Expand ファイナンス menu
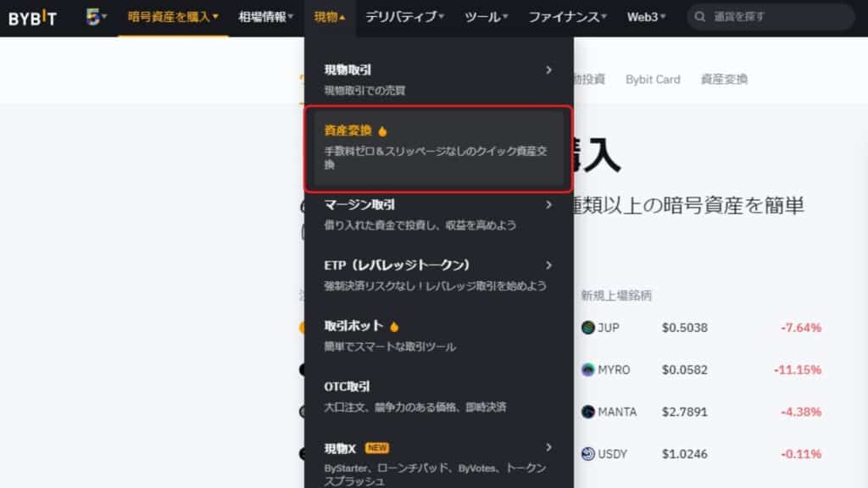 (567, 17)
